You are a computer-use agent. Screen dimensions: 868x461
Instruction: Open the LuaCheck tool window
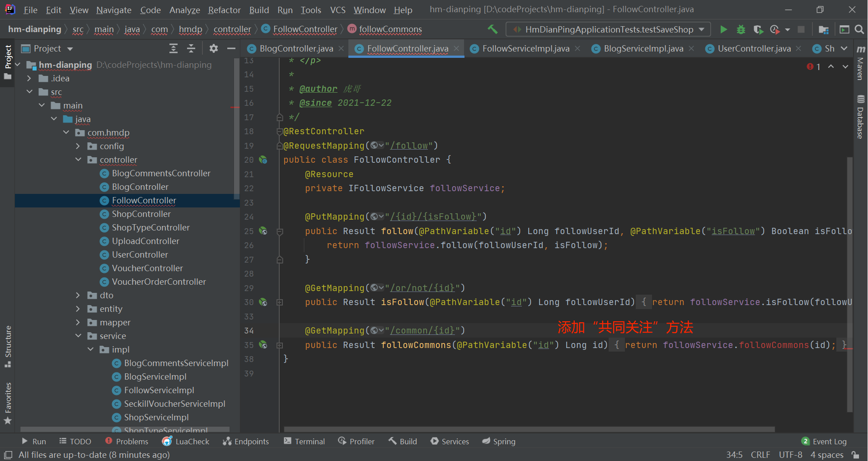tap(185, 441)
